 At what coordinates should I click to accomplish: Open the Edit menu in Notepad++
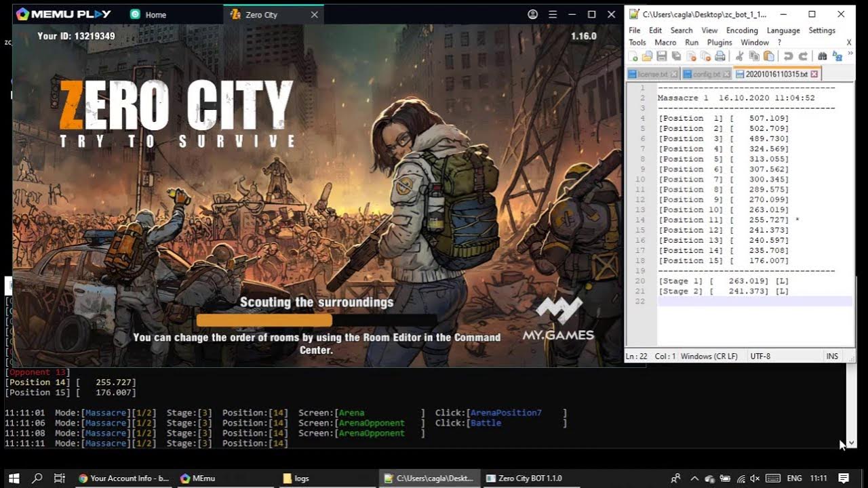(x=655, y=30)
